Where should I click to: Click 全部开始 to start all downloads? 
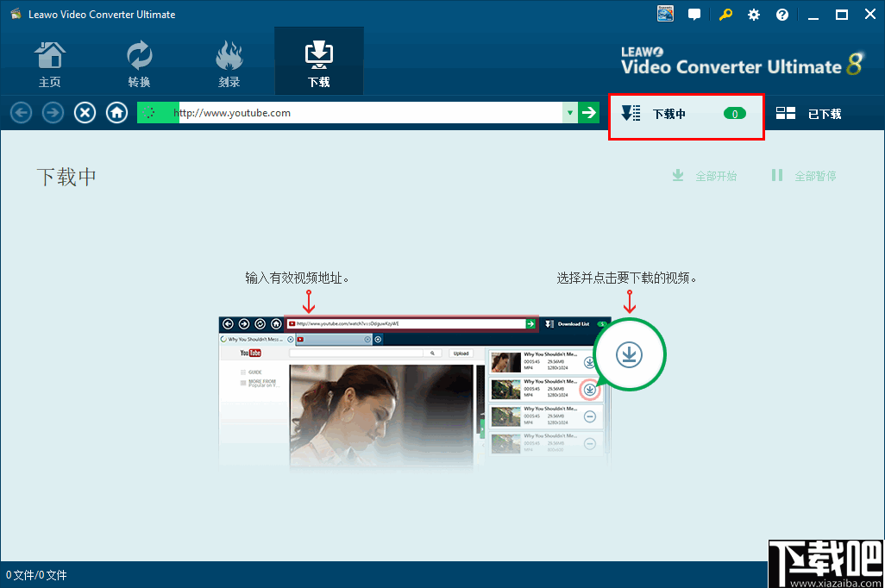[705, 176]
